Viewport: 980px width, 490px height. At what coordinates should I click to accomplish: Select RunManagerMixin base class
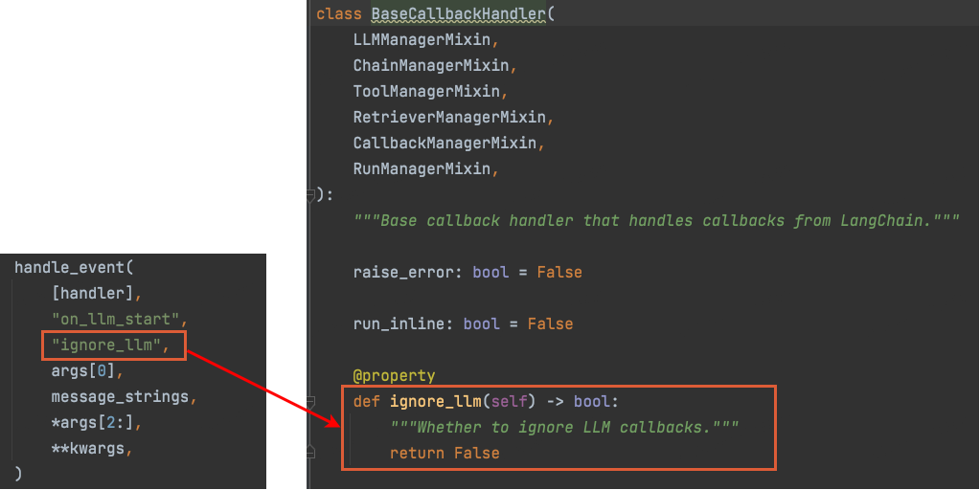(x=422, y=168)
